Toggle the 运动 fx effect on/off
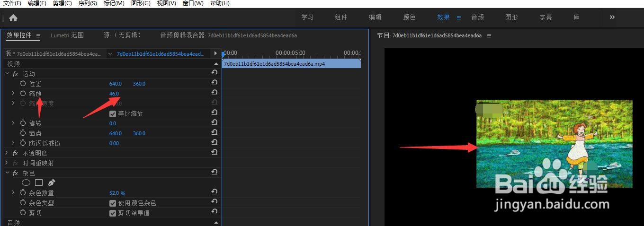The width and height of the screenshot is (644, 226). click(15, 74)
